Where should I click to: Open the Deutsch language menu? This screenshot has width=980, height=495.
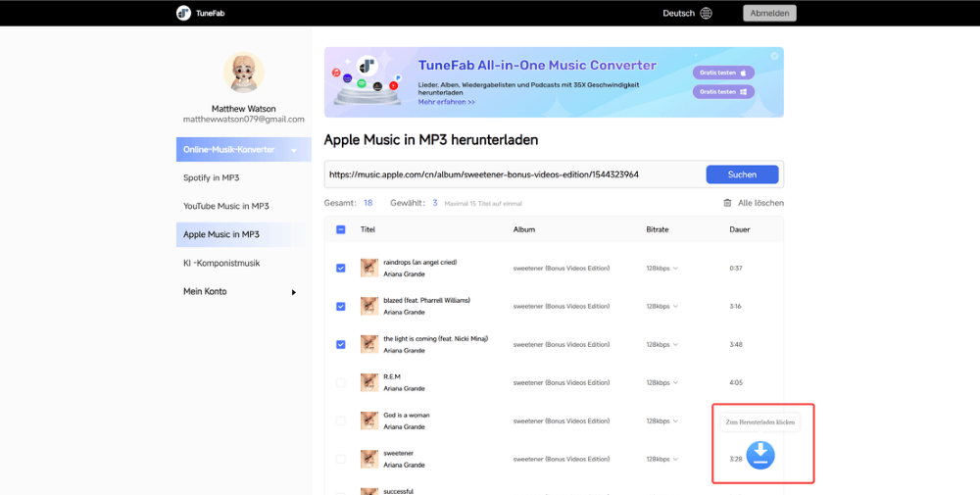pyautogui.click(x=679, y=13)
